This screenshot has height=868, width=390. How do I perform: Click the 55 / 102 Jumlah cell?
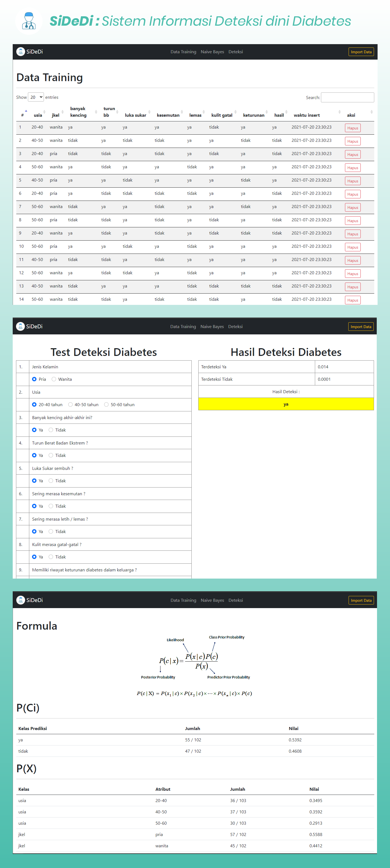193,740
